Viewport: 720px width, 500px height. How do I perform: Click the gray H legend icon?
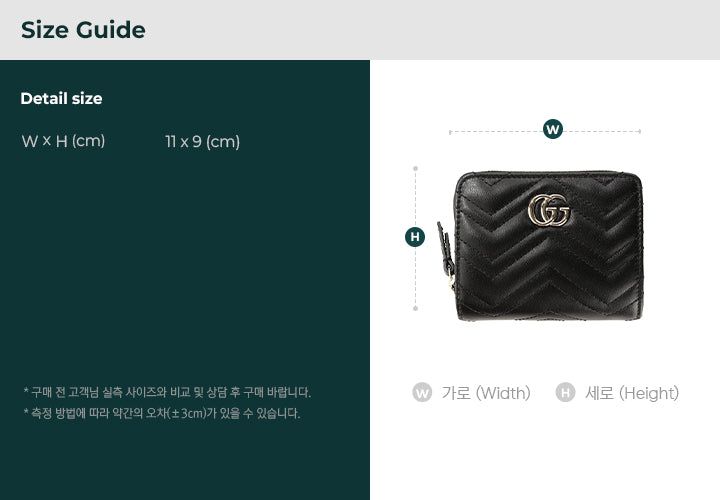click(565, 393)
